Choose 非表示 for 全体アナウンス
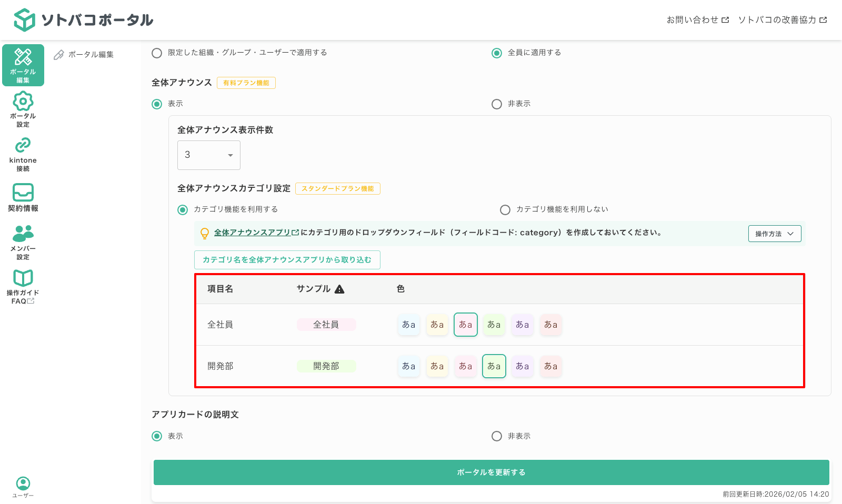Image resolution: width=842 pixels, height=504 pixels. (x=496, y=104)
